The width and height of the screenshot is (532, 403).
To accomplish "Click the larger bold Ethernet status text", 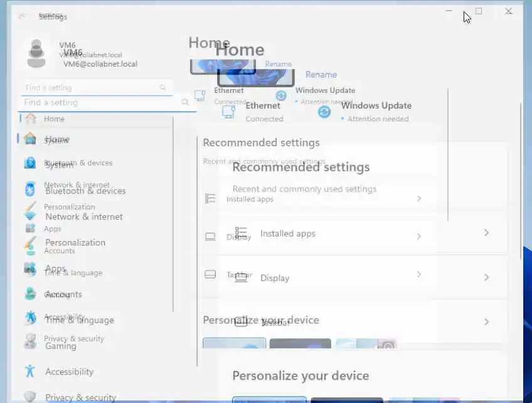I will coord(263,105).
